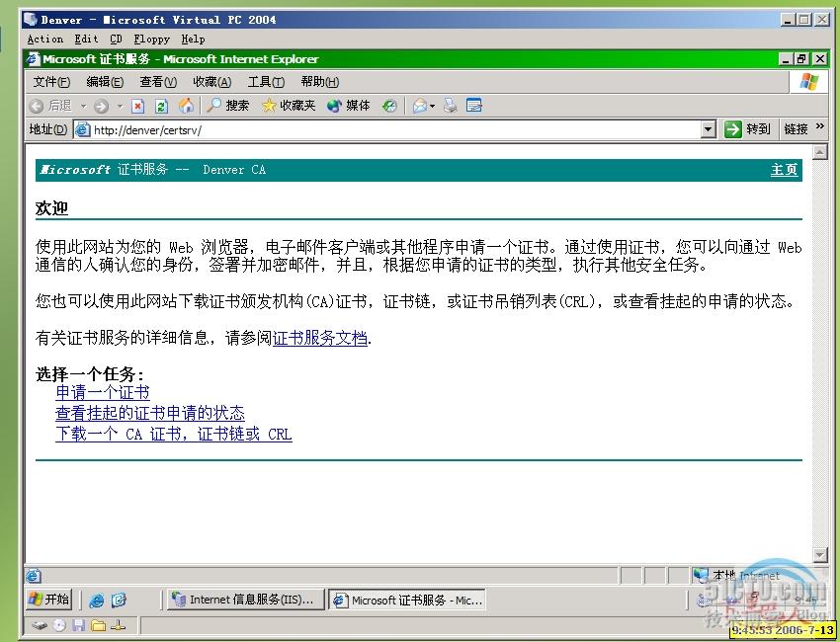Click the 开始 Start button

pyautogui.click(x=48, y=600)
